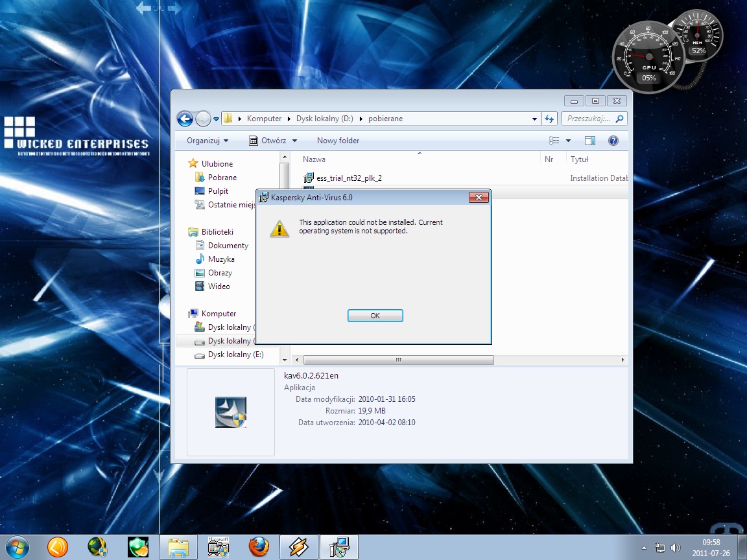
Task: Click the magnifier icon in search box
Action: click(619, 119)
